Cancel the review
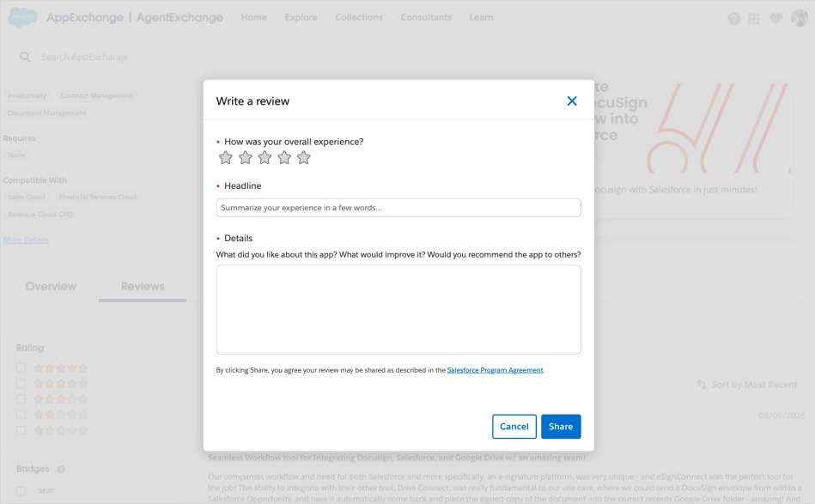The image size is (815, 504). click(514, 427)
